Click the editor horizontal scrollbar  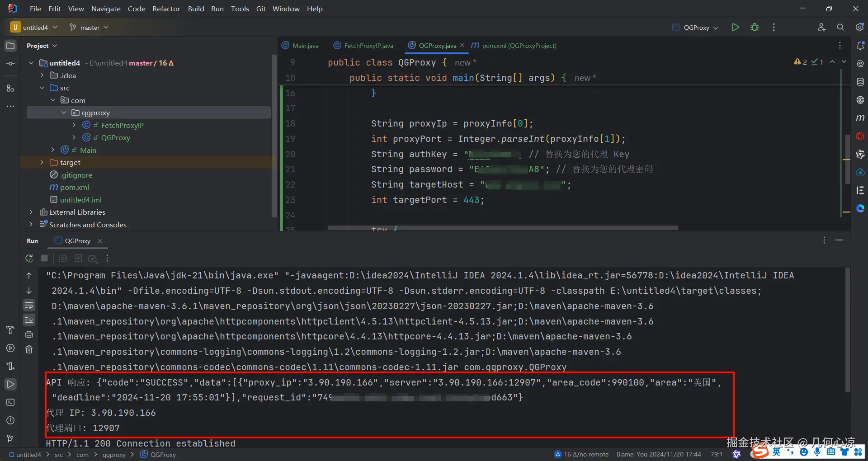(503, 228)
